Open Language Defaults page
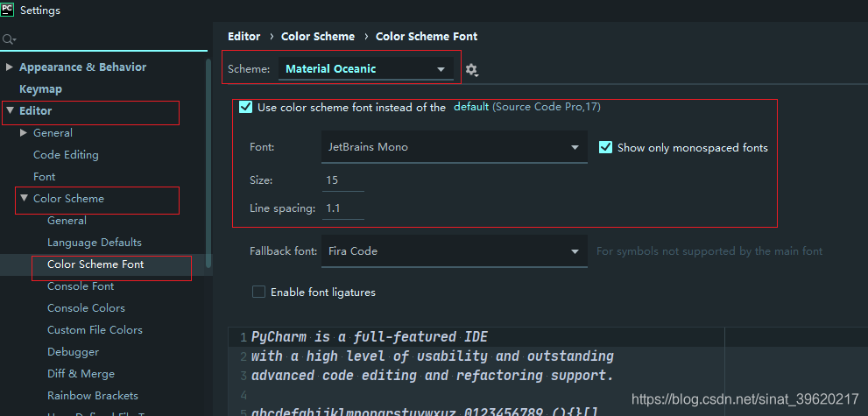868x416 pixels. 95,243
